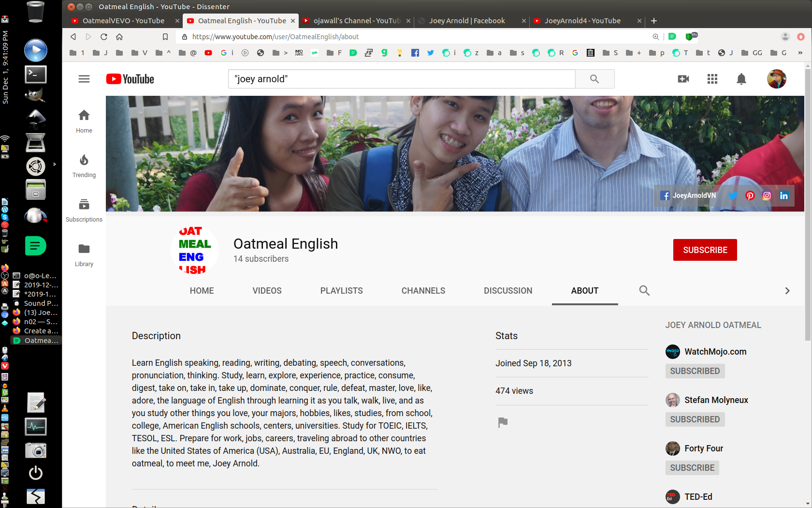This screenshot has height=508, width=812.
Task: Open the create video camera icon
Action: click(683, 79)
